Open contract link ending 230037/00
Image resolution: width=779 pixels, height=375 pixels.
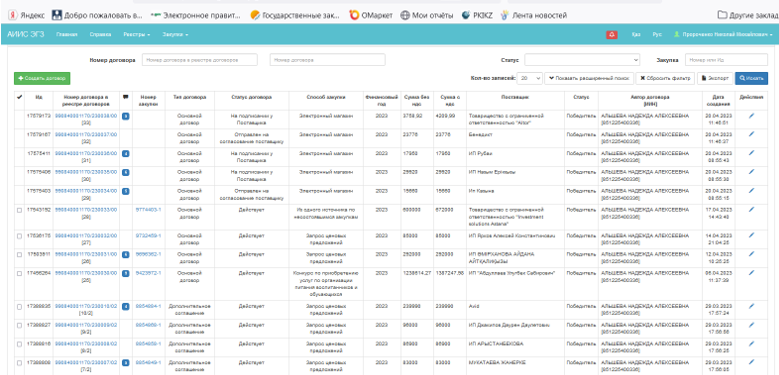tap(86, 134)
